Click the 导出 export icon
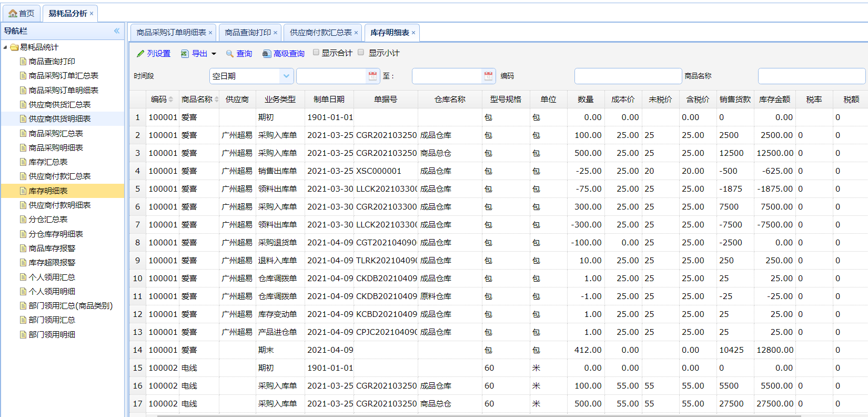 [x=185, y=54]
